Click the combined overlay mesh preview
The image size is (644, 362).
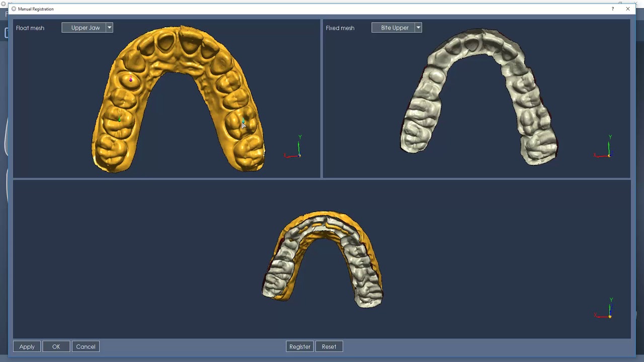323,259
